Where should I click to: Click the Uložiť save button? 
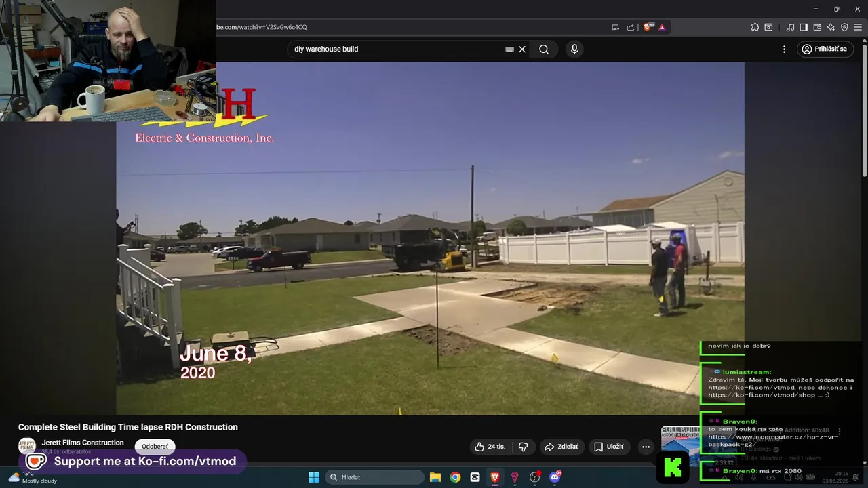point(609,447)
